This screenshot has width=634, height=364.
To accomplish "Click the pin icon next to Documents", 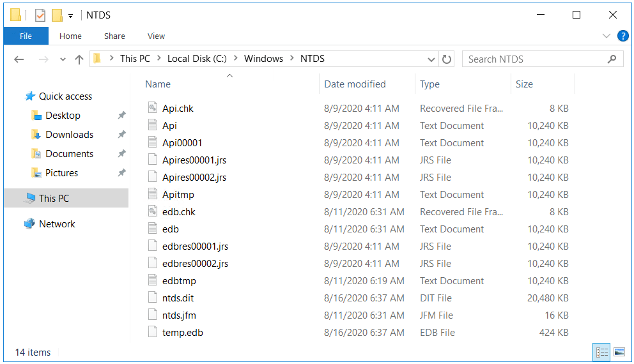I will [121, 153].
